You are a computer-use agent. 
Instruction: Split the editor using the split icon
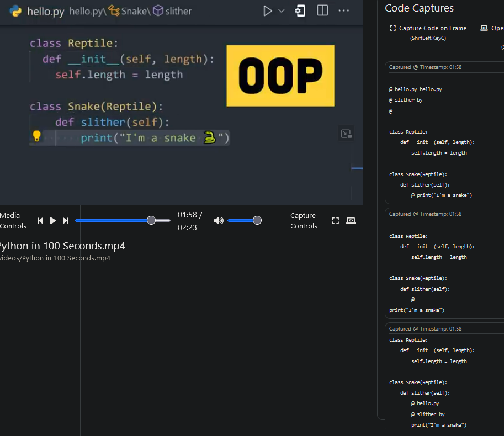322,10
